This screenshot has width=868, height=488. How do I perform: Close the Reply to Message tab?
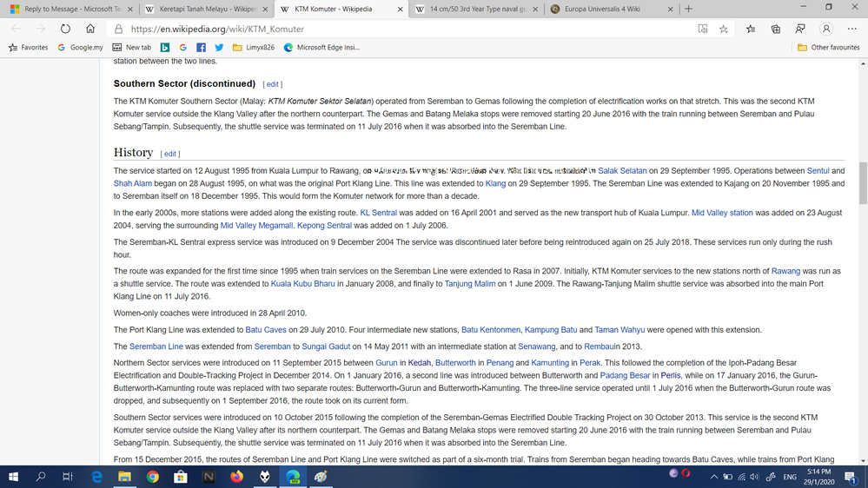(130, 9)
